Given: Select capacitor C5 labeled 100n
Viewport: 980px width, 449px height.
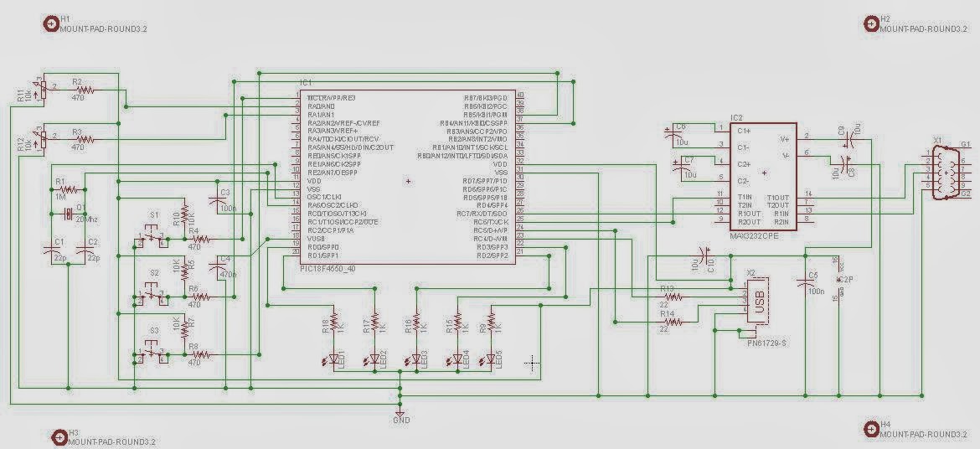Looking at the screenshot, I should (806, 283).
